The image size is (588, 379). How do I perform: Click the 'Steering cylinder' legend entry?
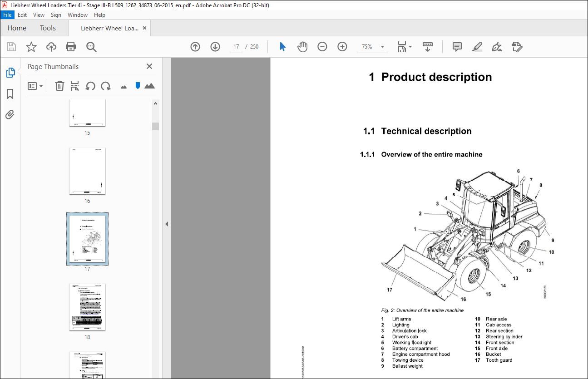pyautogui.click(x=504, y=337)
